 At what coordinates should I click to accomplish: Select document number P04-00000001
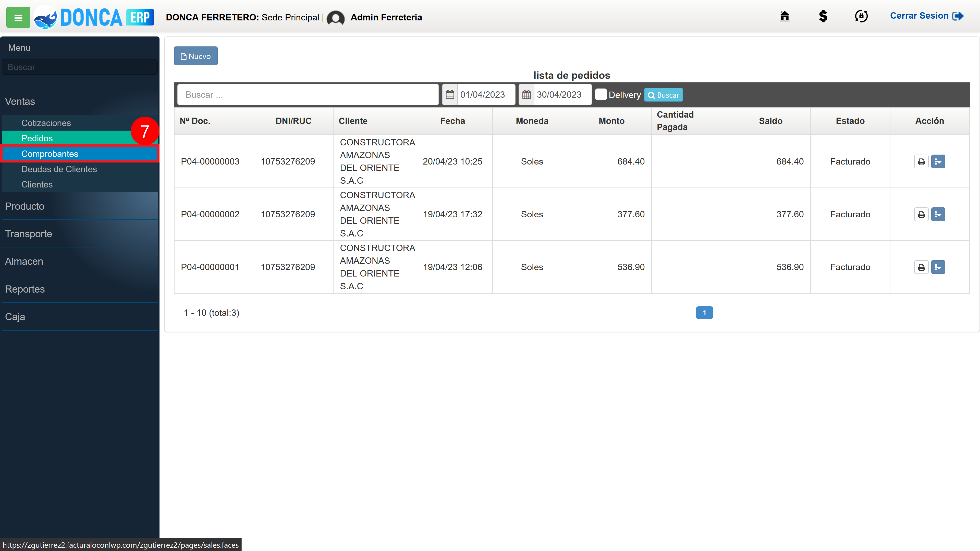210,267
